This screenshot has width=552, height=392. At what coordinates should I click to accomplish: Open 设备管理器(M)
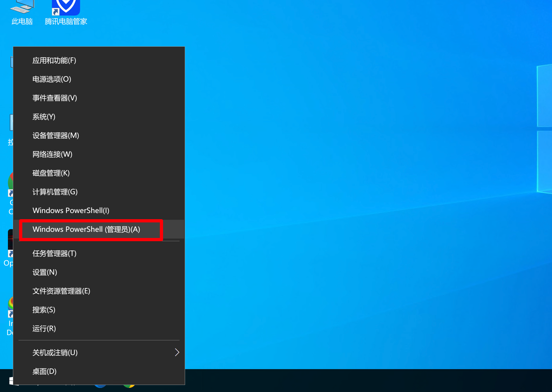click(99, 136)
